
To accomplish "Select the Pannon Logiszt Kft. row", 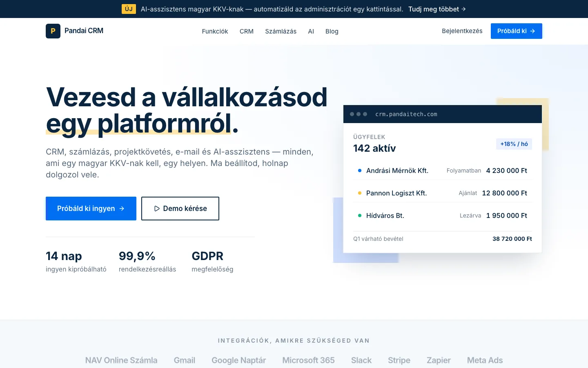I will (x=443, y=193).
